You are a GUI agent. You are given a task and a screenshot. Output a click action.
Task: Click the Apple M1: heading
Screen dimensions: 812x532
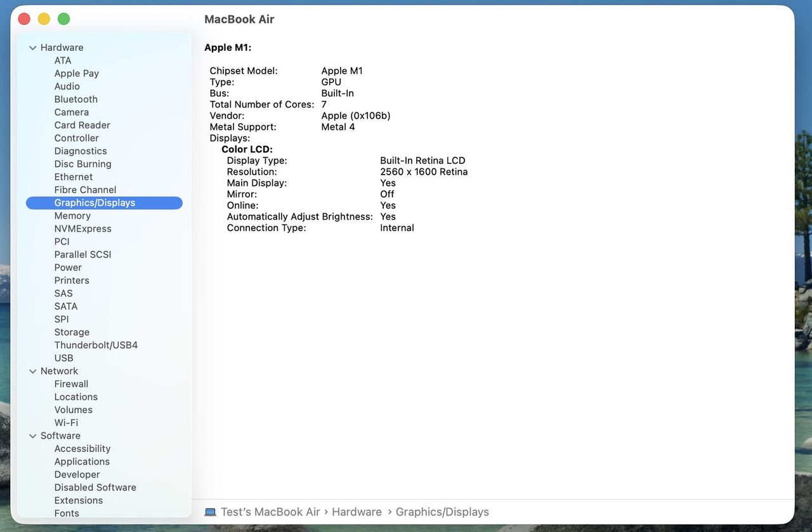tap(228, 48)
